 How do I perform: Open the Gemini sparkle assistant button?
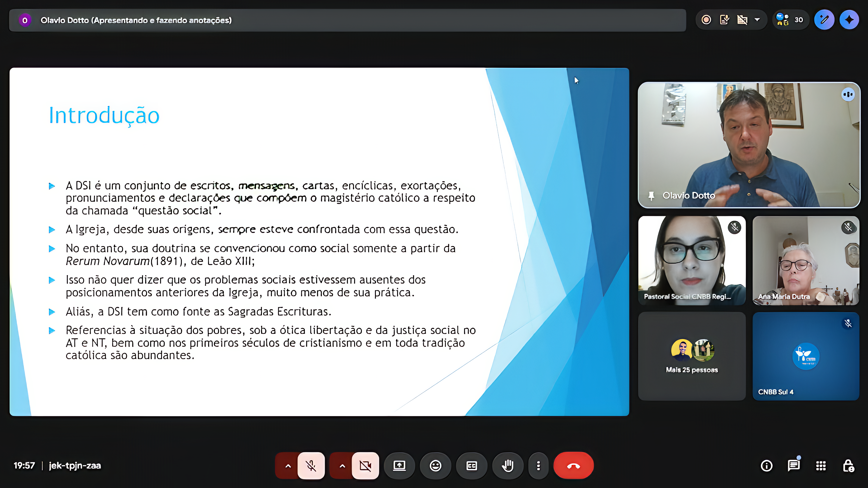pos(849,20)
